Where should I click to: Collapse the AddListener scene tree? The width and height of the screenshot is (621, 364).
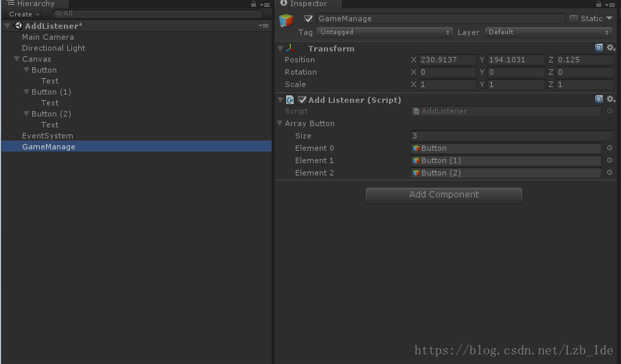[x=7, y=26]
